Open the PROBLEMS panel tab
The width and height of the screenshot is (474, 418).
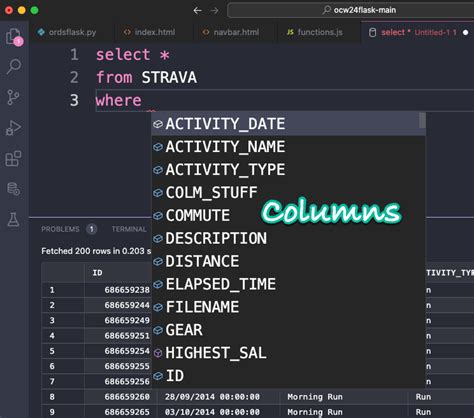pyautogui.click(x=60, y=229)
